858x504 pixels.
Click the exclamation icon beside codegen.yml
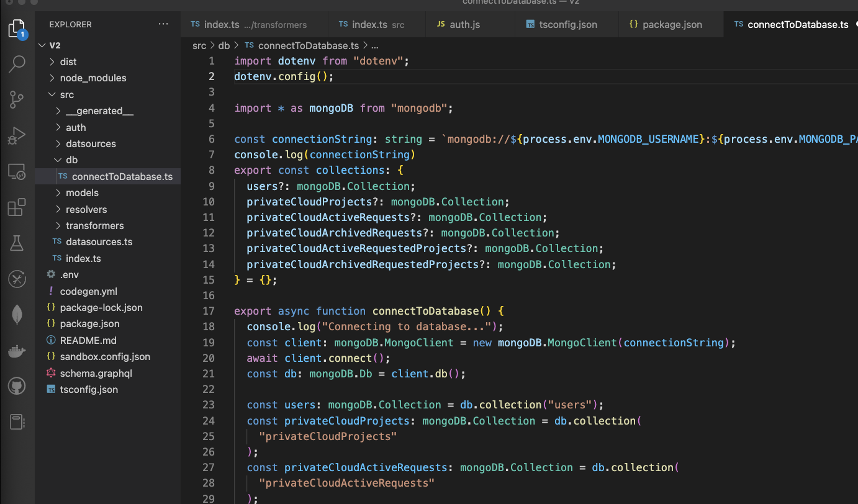[51, 291]
